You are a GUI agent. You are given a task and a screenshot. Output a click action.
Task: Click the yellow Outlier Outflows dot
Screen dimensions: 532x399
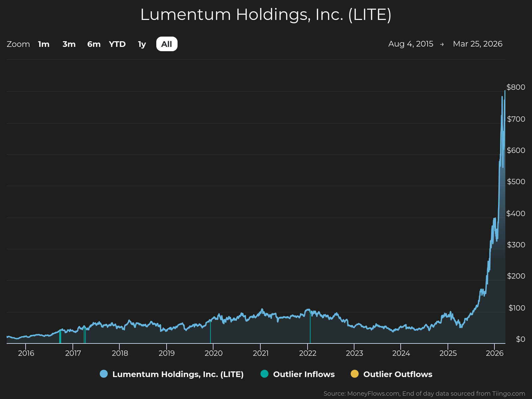click(x=355, y=374)
